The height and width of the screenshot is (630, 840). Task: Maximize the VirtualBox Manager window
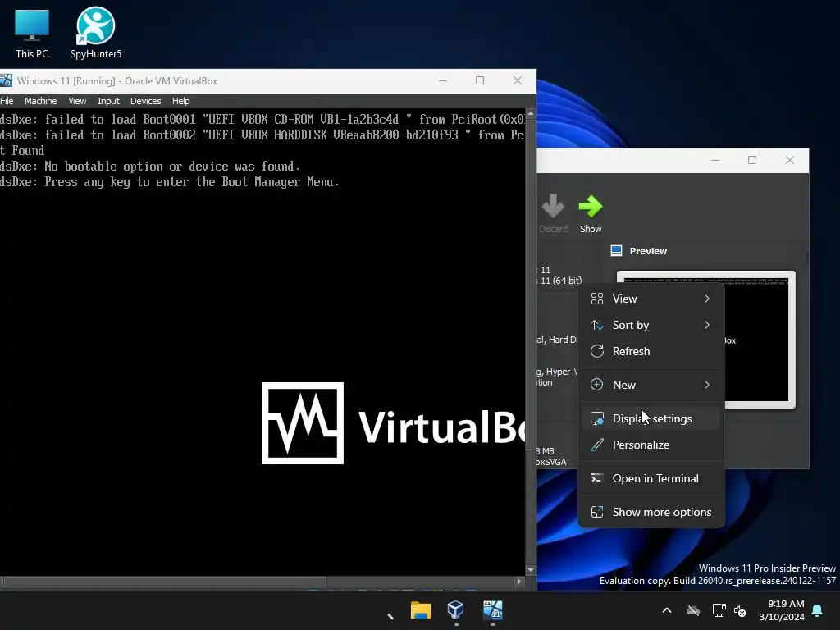(752, 160)
